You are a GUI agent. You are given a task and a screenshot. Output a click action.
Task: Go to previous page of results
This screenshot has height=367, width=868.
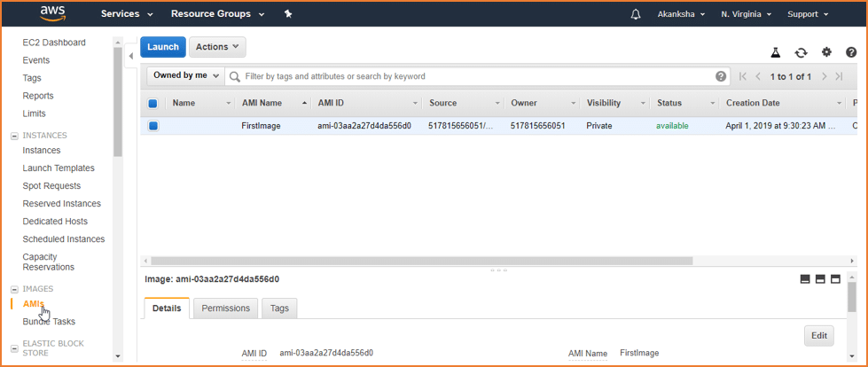coord(758,76)
